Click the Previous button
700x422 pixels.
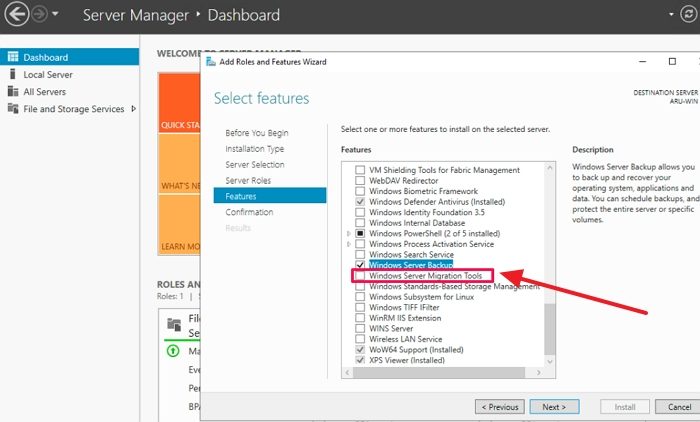pos(500,407)
